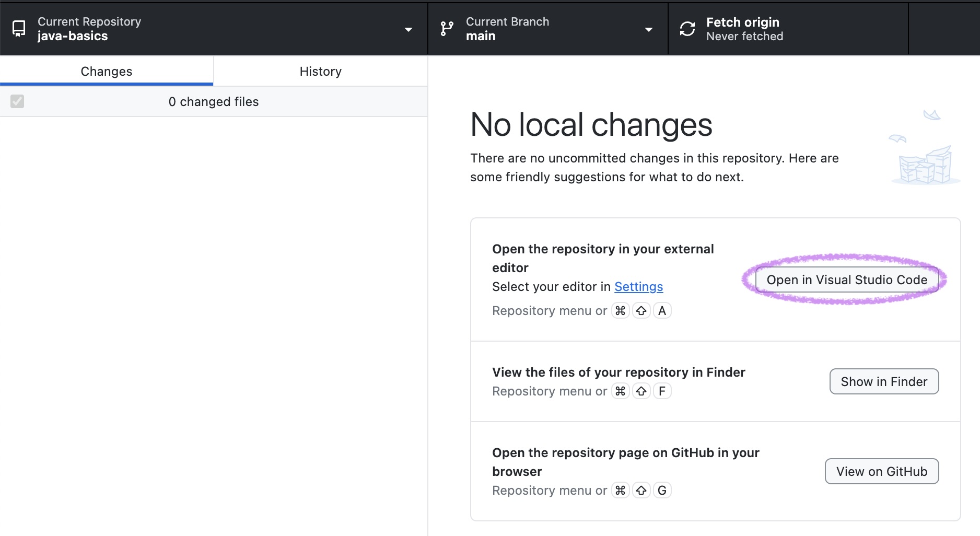Image resolution: width=980 pixels, height=536 pixels.
Task: Click the A keyboard shortcut badge
Action: click(662, 310)
